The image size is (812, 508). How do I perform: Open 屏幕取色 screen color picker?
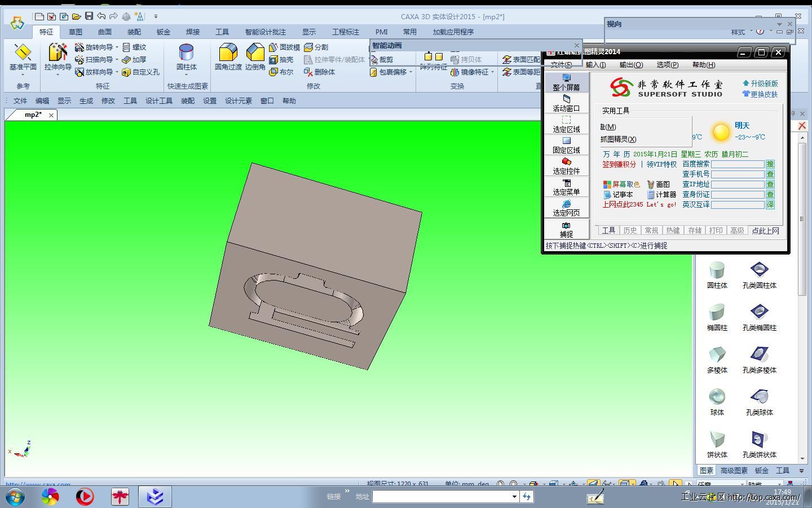coord(621,185)
